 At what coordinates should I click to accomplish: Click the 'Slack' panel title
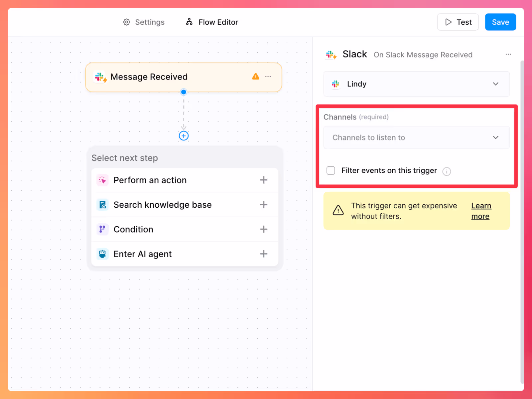(x=355, y=54)
